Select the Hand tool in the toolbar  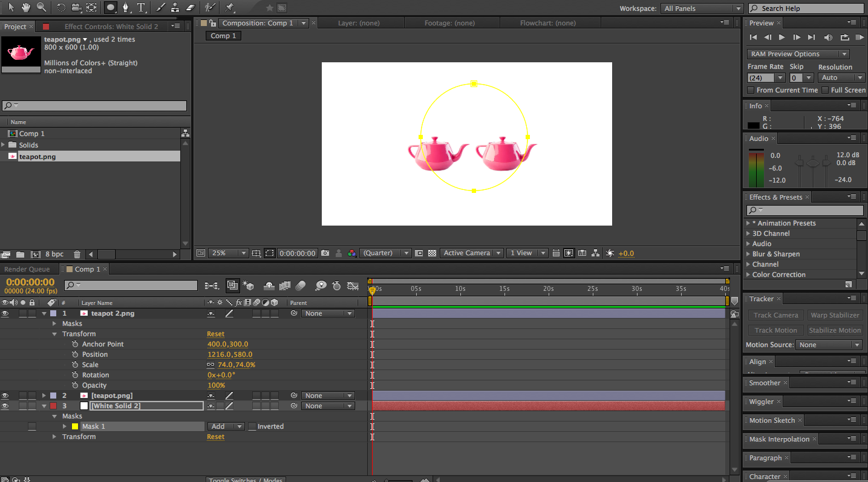pos(25,7)
